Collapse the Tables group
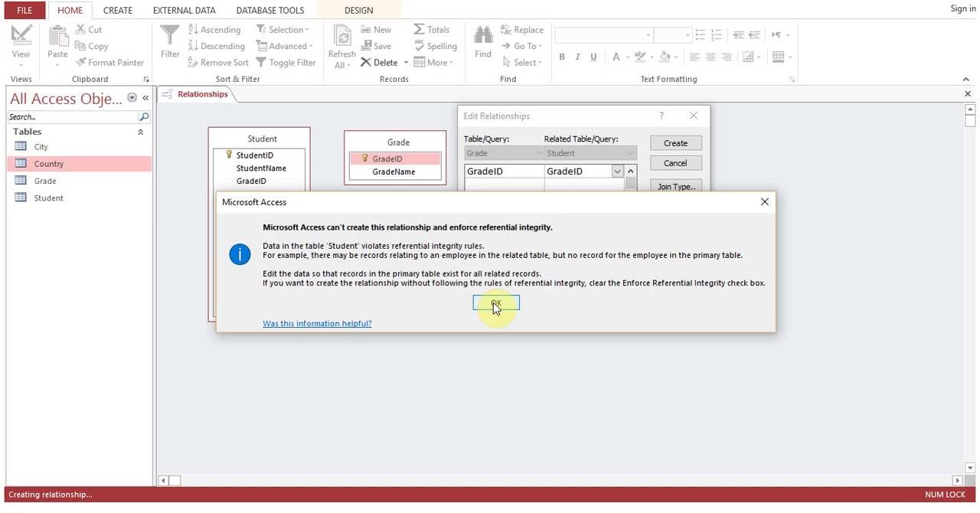980x513 pixels. point(140,132)
